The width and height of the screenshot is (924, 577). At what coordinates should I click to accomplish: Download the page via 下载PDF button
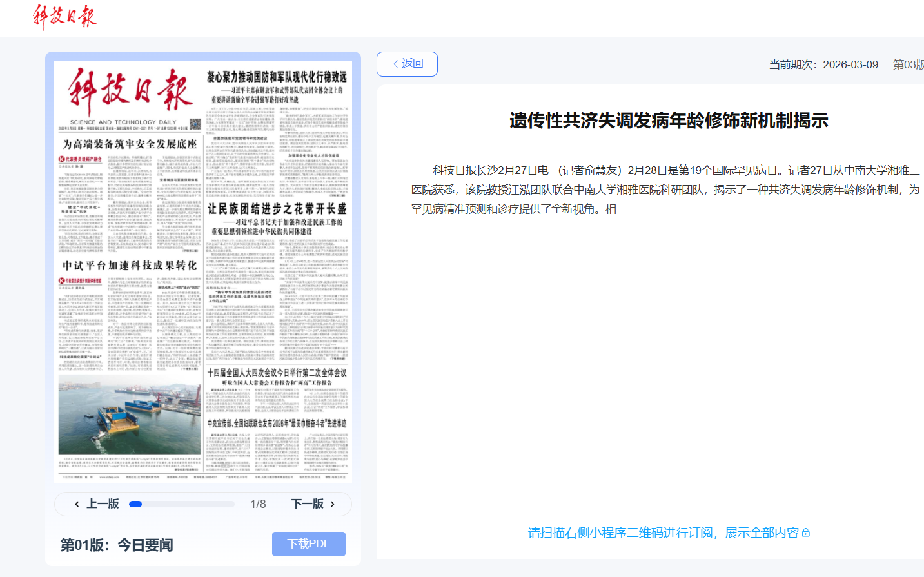pos(308,543)
